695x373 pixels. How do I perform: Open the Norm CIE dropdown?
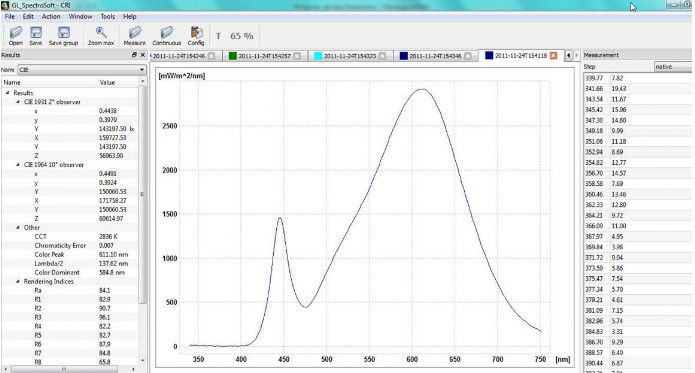[82, 70]
